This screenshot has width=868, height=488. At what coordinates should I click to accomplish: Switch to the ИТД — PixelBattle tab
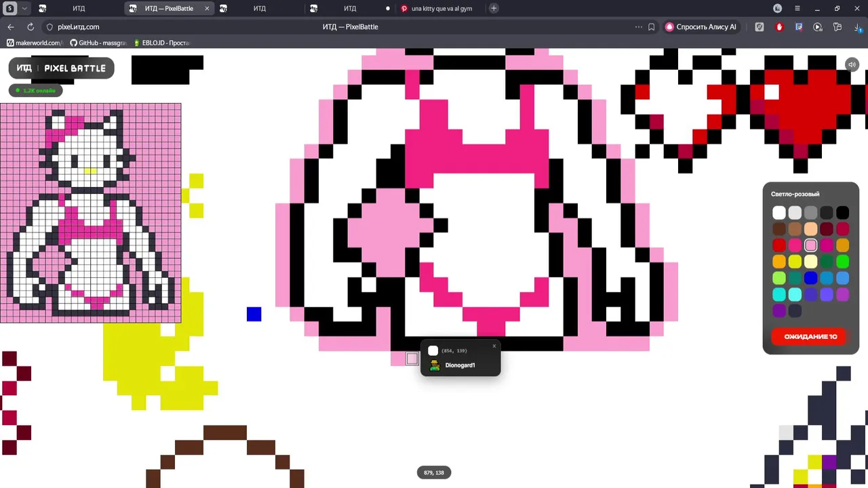coord(170,8)
